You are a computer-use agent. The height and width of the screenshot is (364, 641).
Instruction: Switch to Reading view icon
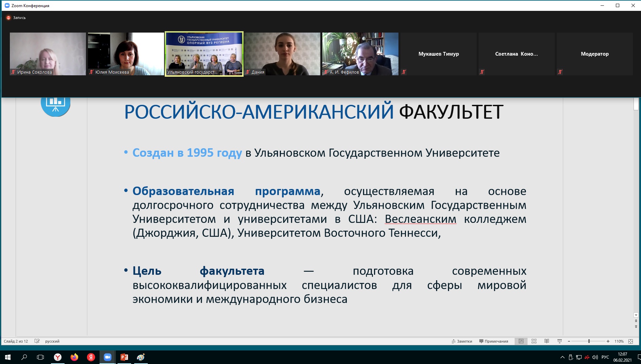coord(547,341)
